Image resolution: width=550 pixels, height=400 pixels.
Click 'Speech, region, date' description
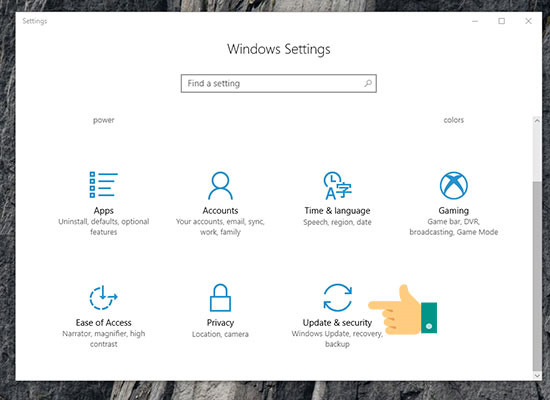(337, 222)
